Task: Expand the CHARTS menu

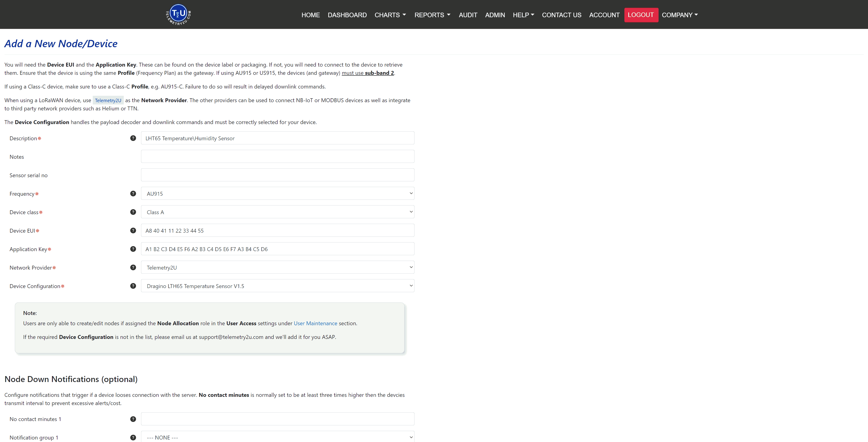Action: coord(390,15)
